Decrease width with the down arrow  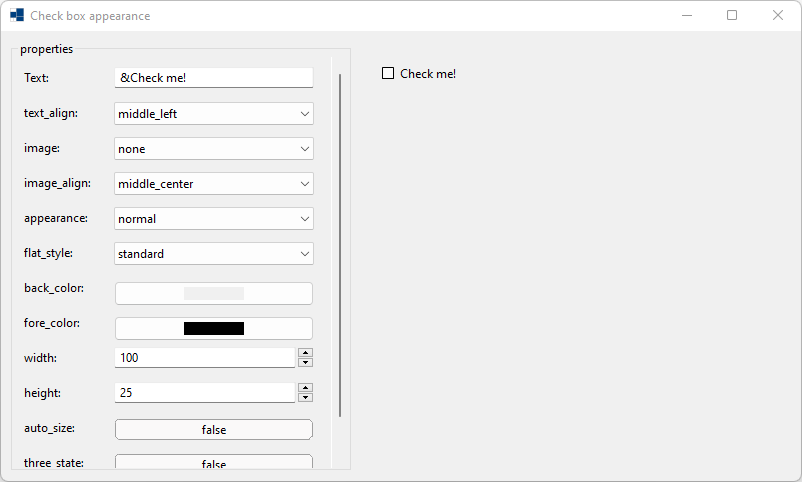coord(306,363)
